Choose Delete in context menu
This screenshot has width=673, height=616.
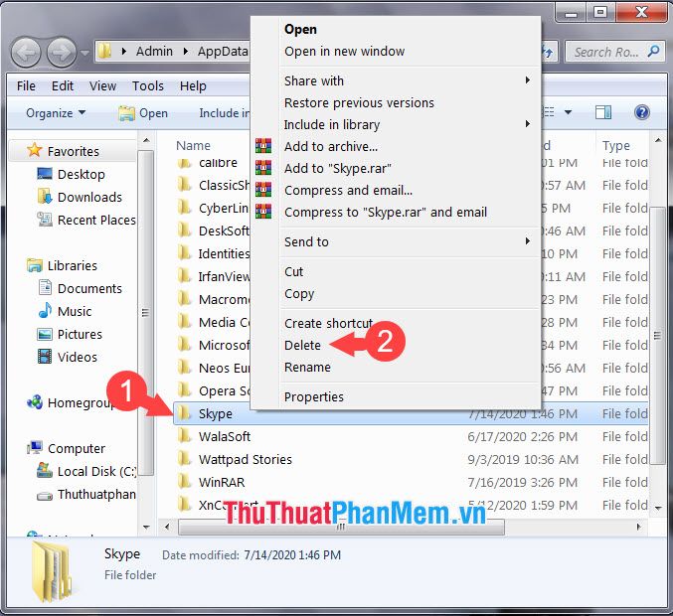(302, 345)
